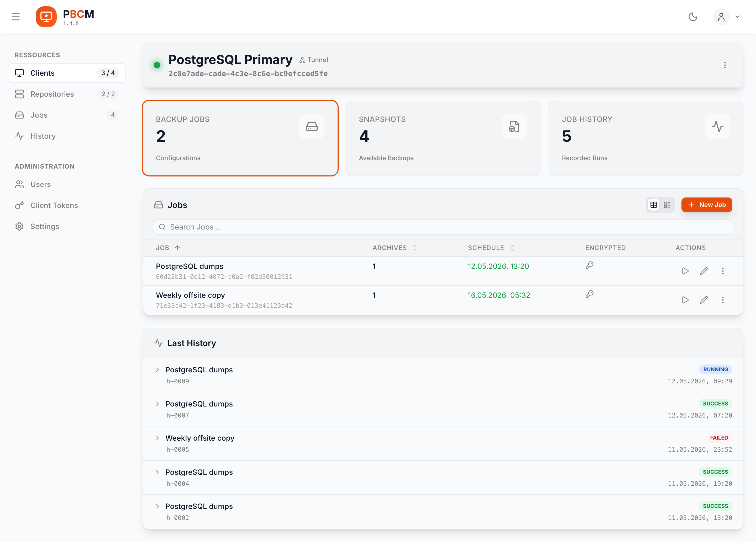Image resolution: width=756 pixels, height=542 pixels.
Task: Click the Tunnel connection label
Action: (x=314, y=60)
